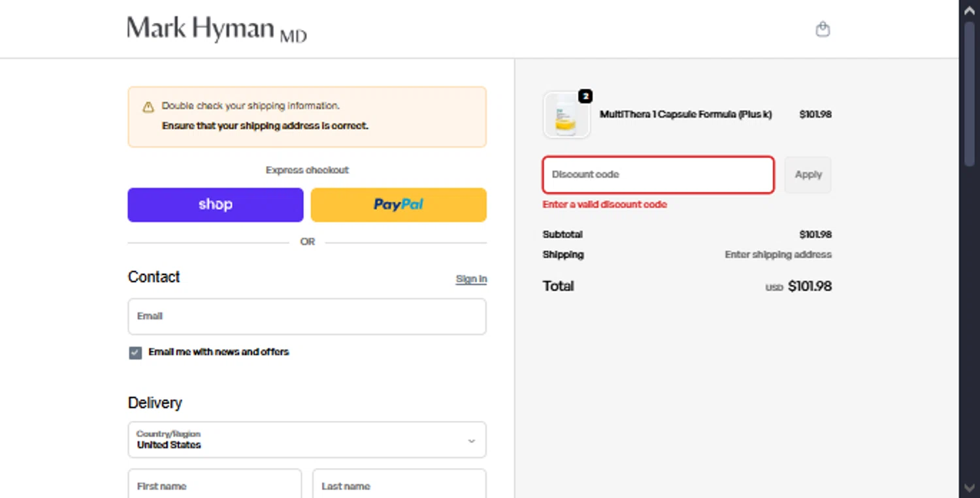Click the MultiThera product thumbnail

pyautogui.click(x=566, y=115)
